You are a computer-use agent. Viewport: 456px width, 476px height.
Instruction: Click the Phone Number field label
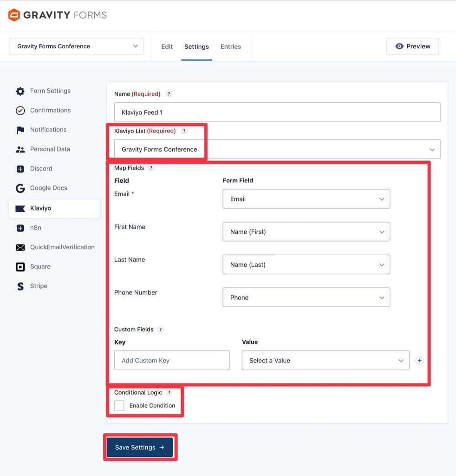pyautogui.click(x=136, y=292)
